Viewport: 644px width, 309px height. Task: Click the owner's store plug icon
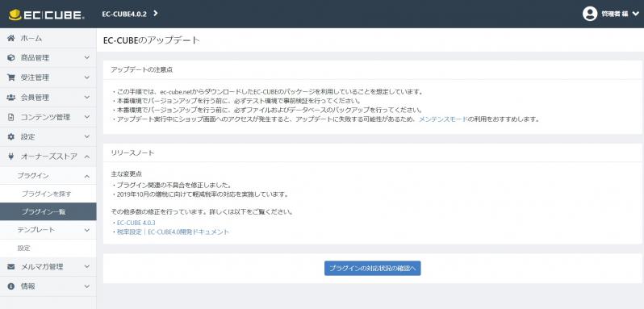tap(11, 157)
